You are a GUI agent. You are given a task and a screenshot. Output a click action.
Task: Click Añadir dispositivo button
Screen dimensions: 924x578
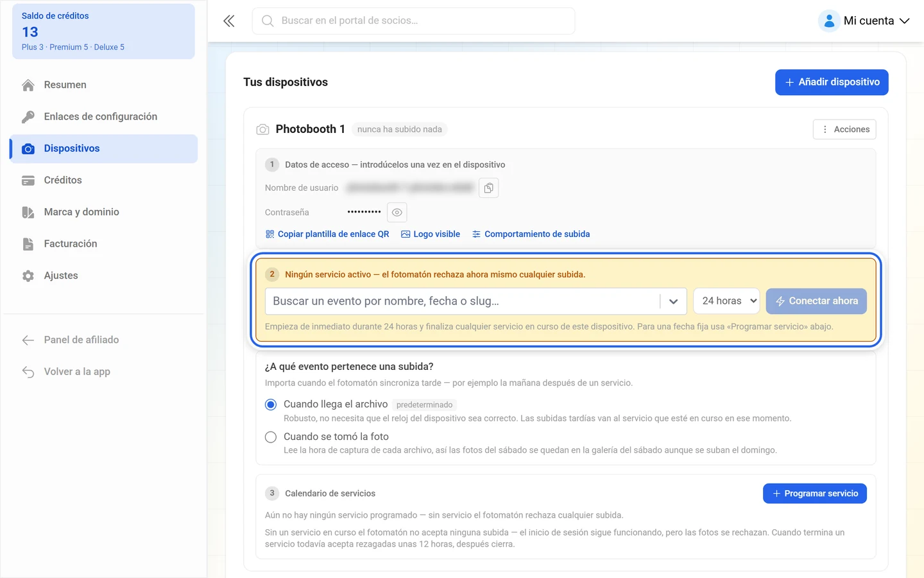point(832,82)
